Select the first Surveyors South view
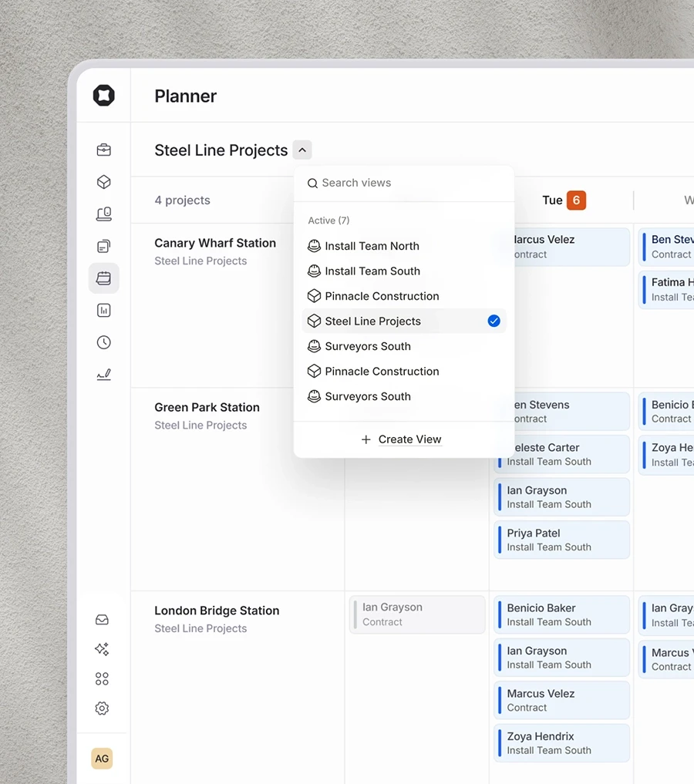694x784 pixels. click(404, 346)
